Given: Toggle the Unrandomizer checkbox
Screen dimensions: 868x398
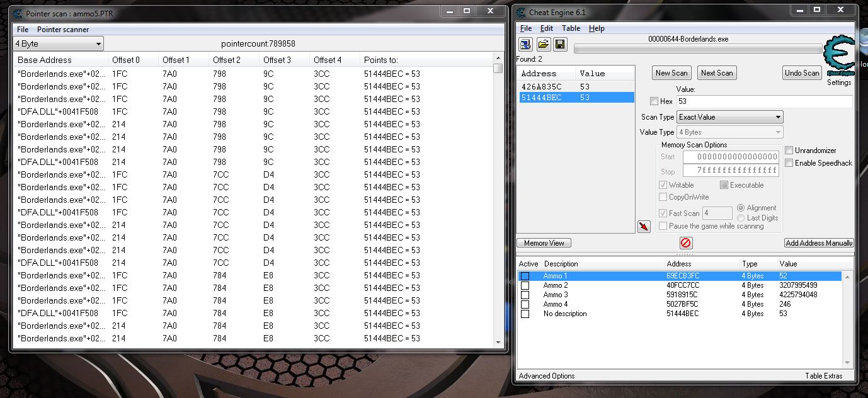Looking at the screenshot, I should [789, 151].
